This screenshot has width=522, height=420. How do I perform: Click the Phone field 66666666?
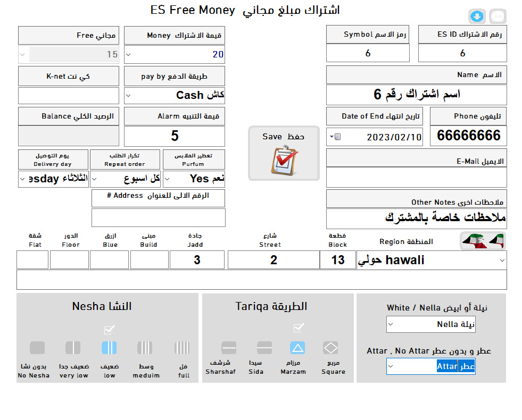468,136
